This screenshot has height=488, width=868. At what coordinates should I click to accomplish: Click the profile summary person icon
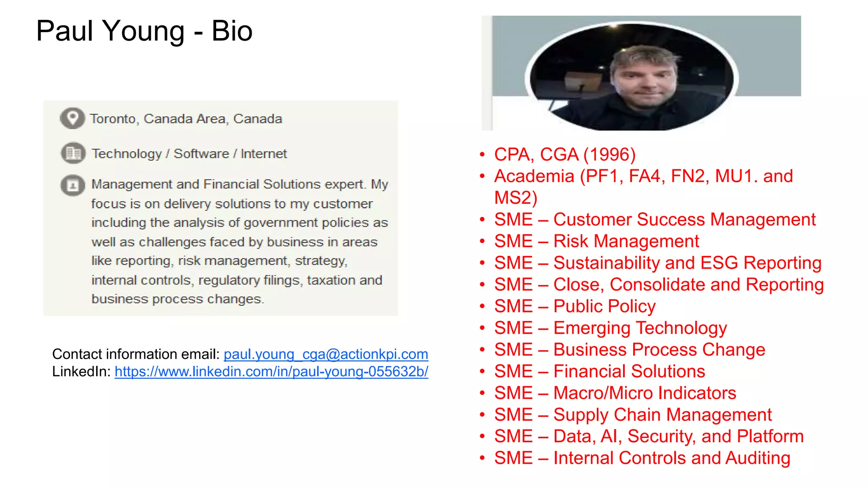point(72,186)
